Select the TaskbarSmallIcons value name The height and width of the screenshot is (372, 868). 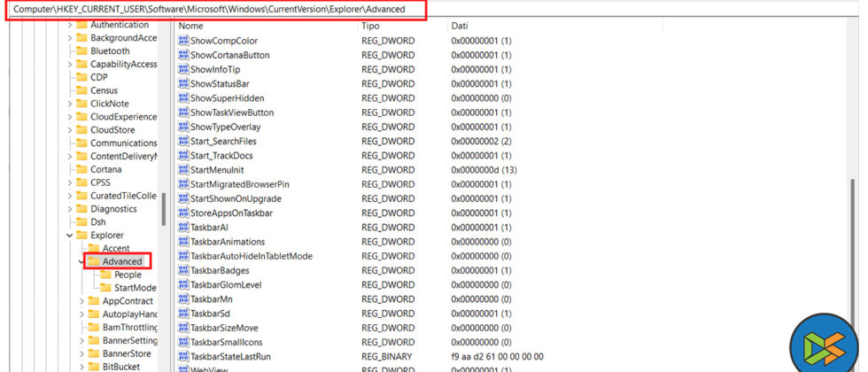(x=227, y=342)
